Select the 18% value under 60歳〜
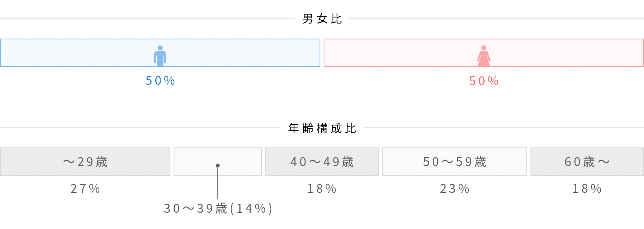644x229 pixels. coord(587,189)
